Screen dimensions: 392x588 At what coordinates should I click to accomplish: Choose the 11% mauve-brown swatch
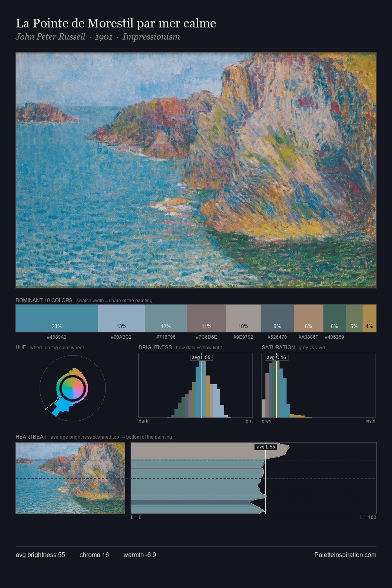pos(207,318)
